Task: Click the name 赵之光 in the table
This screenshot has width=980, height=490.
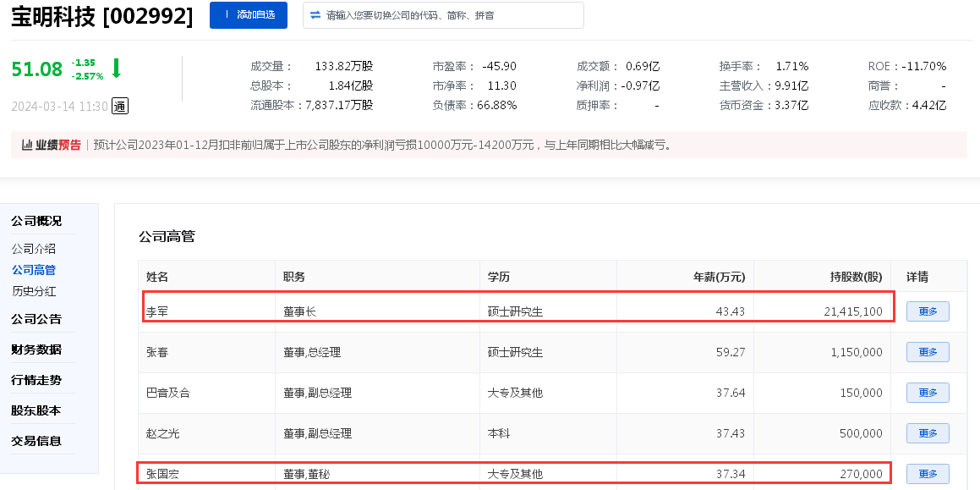Action: click(162, 433)
